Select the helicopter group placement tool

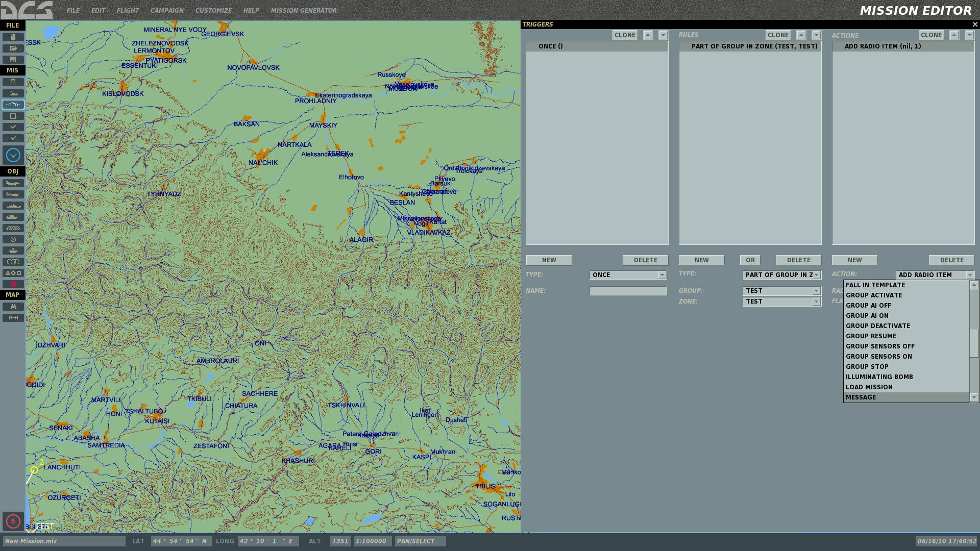click(x=13, y=194)
